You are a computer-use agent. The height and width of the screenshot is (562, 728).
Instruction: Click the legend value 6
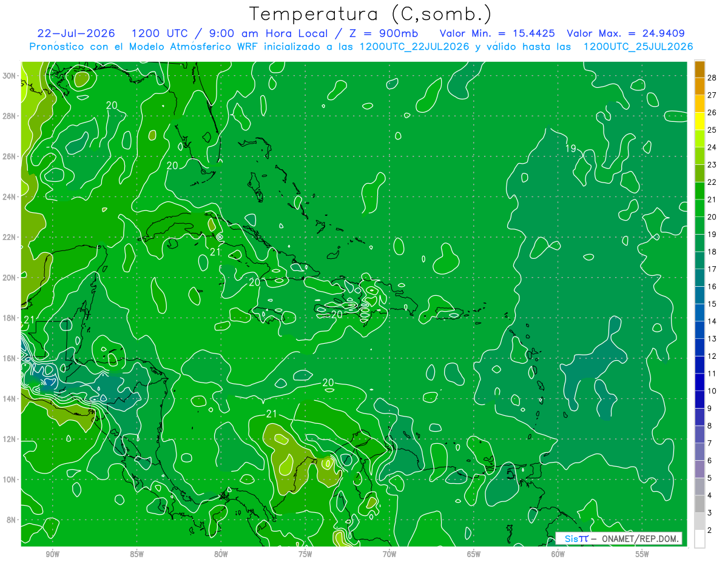click(710, 461)
